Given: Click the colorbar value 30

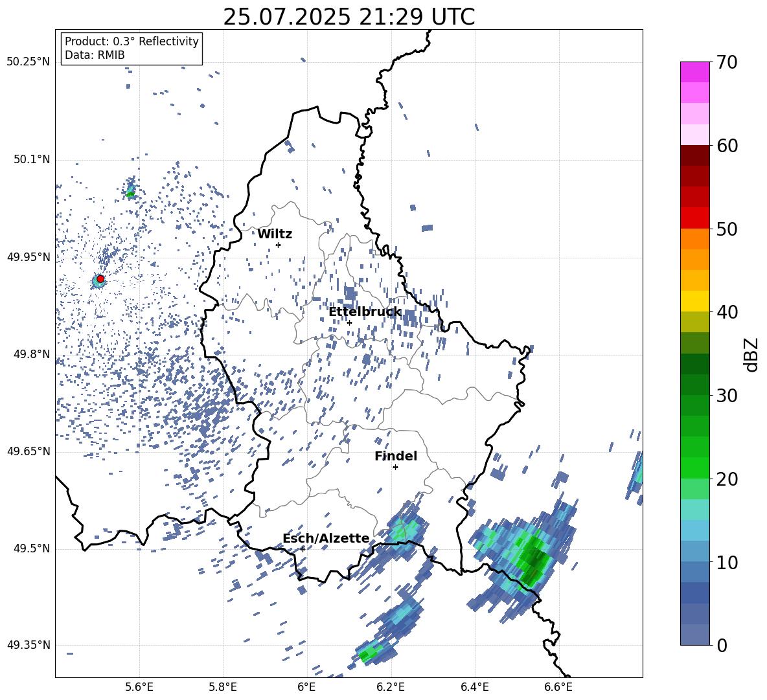Looking at the screenshot, I should point(727,396).
